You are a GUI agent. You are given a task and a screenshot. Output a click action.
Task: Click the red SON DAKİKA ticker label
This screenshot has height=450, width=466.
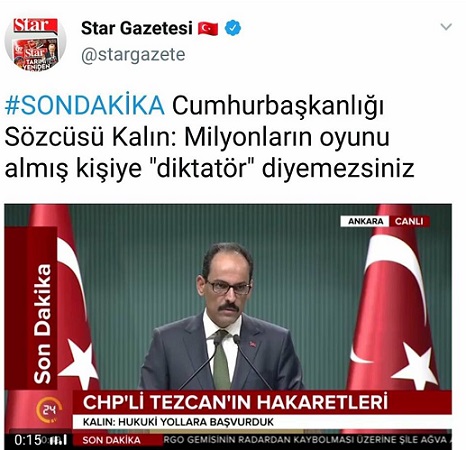(111, 440)
